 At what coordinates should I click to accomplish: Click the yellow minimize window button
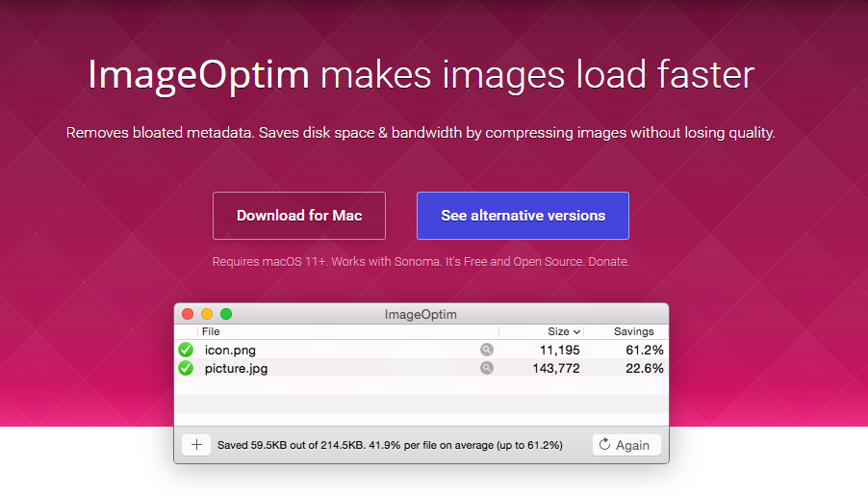coord(207,314)
